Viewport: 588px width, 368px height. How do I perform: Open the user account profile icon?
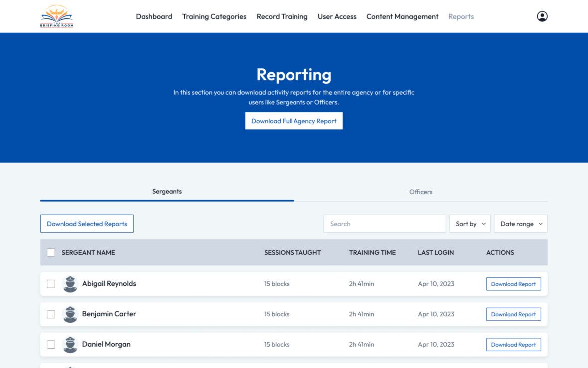click(542, 16)
